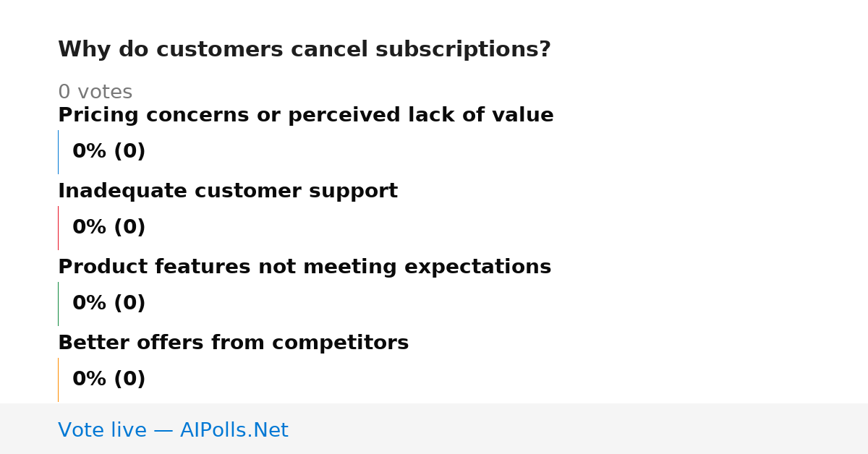Screen dimensions: 868x454
Task: Select the poll title about canceling subscriptions
Action: click(304, 50)
